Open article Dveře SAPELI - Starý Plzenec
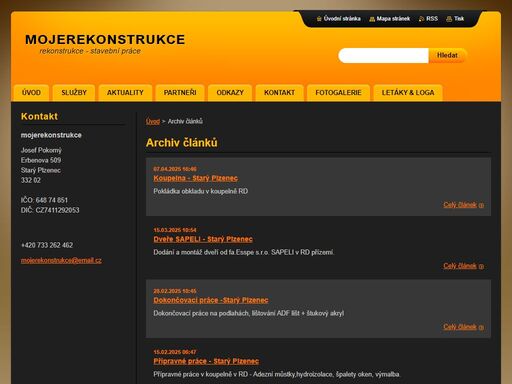Image resolution: width=512 pixels, height=384 pixels. tap(203, 239)
